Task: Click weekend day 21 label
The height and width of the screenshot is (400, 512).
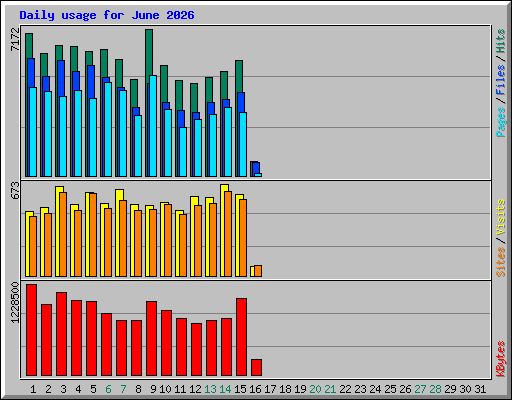Action: click(330, 389)
